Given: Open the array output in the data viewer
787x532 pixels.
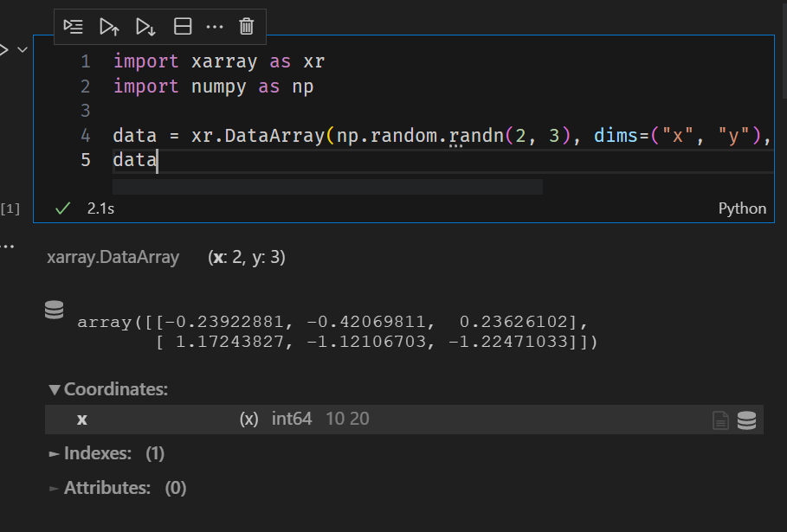Looking at the screenshot, I should [x=54, y=310].
